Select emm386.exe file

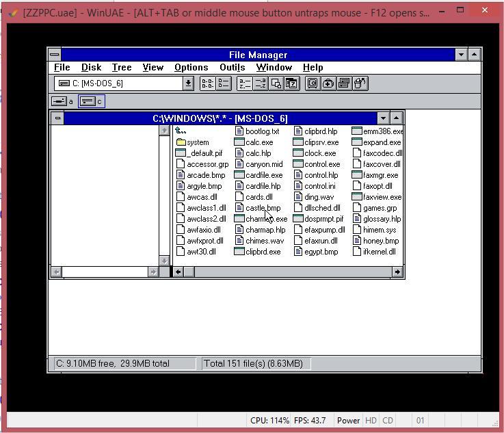[377, 131]
